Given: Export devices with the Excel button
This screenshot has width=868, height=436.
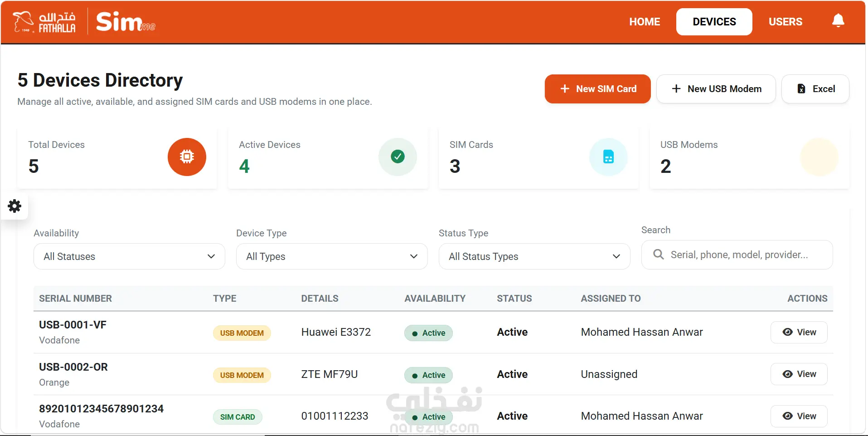Looking at the screenshot, I should click(x=815, y=89).
